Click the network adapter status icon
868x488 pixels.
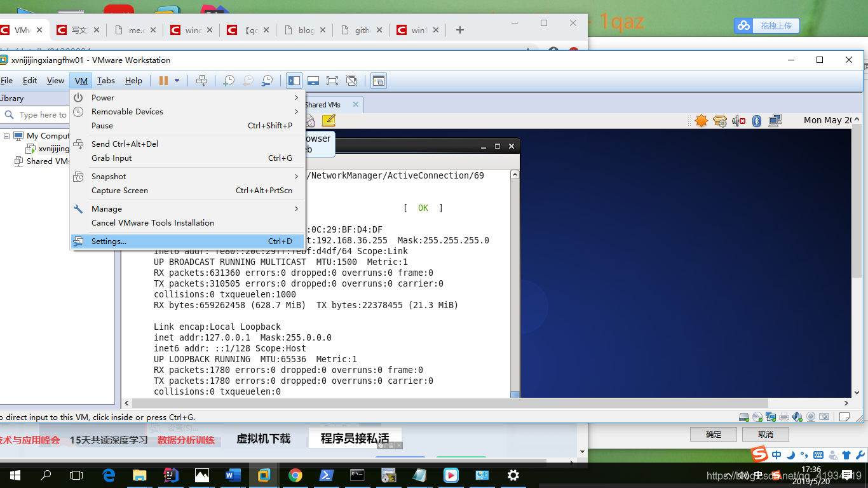point(771,417)
